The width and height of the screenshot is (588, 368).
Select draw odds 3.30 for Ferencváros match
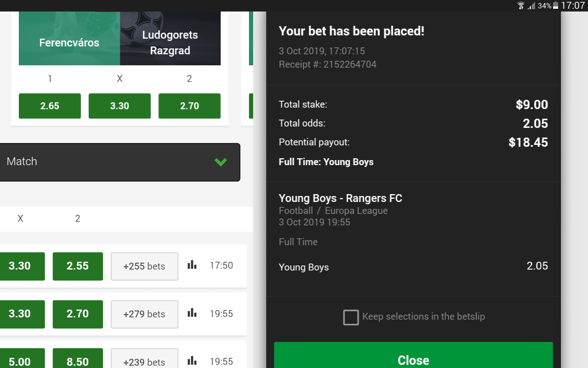[119, 106]
